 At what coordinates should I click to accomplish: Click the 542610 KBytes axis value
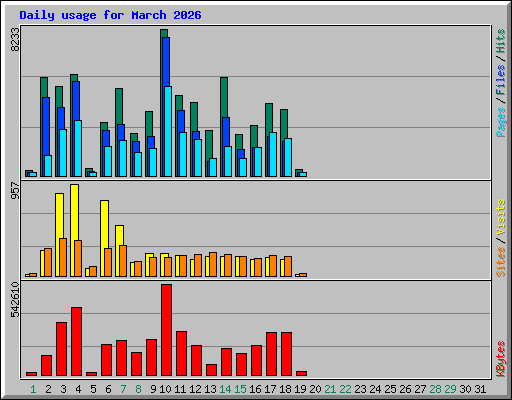pyautogui.click(x=15, y=300)
